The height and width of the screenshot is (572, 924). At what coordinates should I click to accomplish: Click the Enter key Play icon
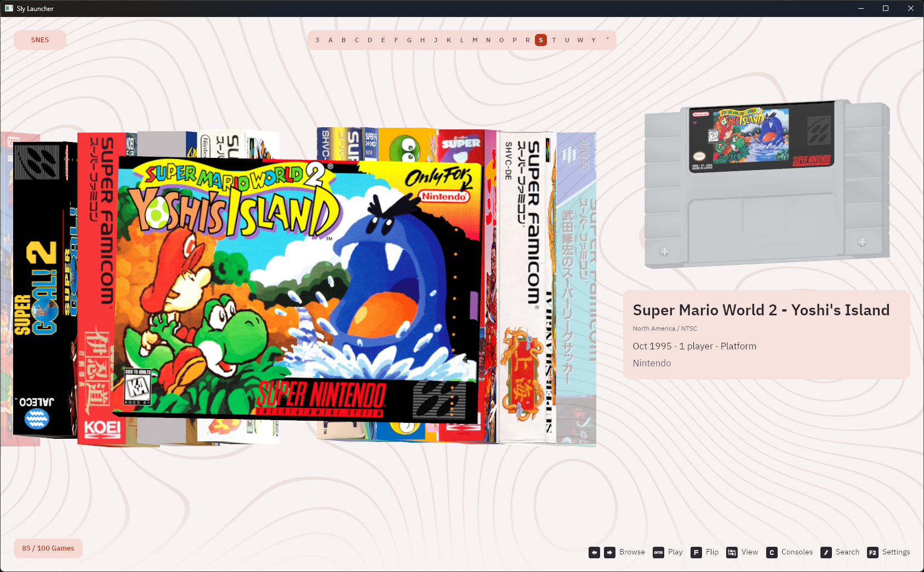pos(658,552)
